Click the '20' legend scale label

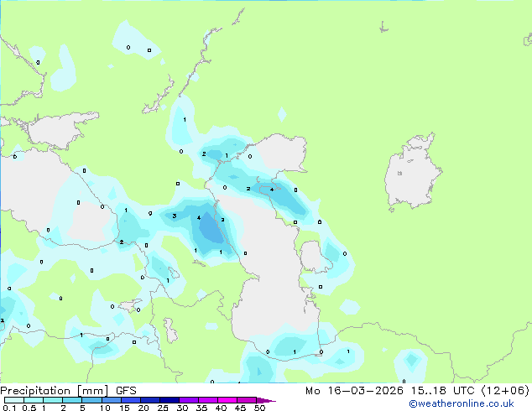click(143, 408)
